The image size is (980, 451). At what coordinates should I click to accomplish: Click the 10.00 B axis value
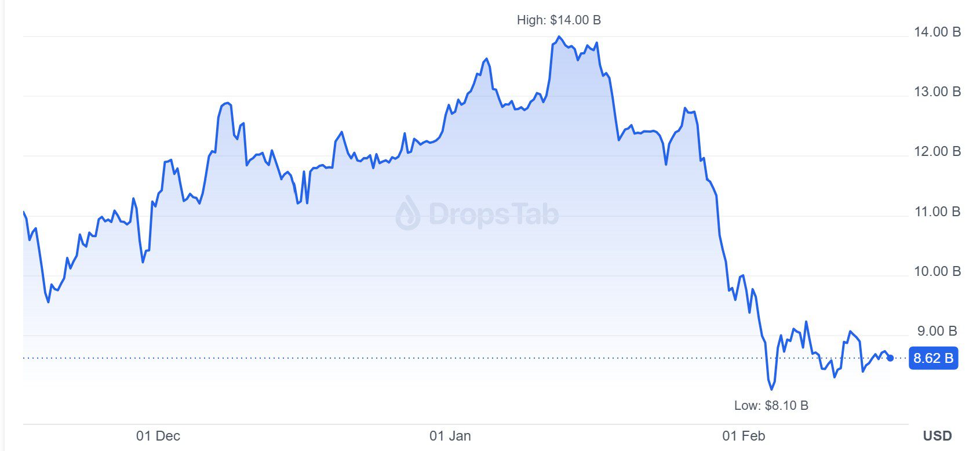[x=937, y=271]
